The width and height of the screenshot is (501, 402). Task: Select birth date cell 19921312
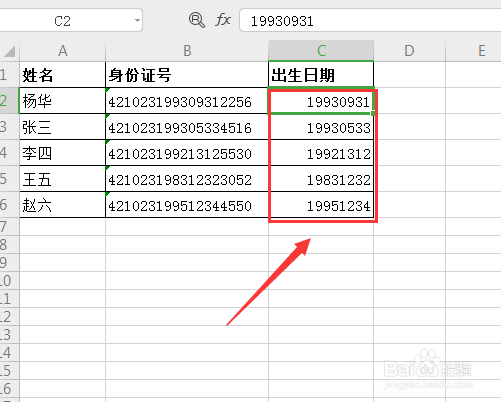pos(321,153)
